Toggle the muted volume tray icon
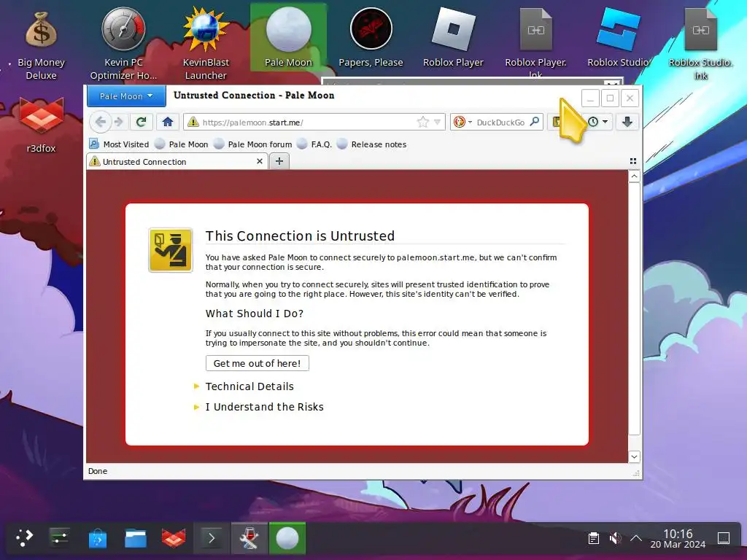Image resolution: width=747 pixels, height=560 pixels. click(x=615, y=538)
